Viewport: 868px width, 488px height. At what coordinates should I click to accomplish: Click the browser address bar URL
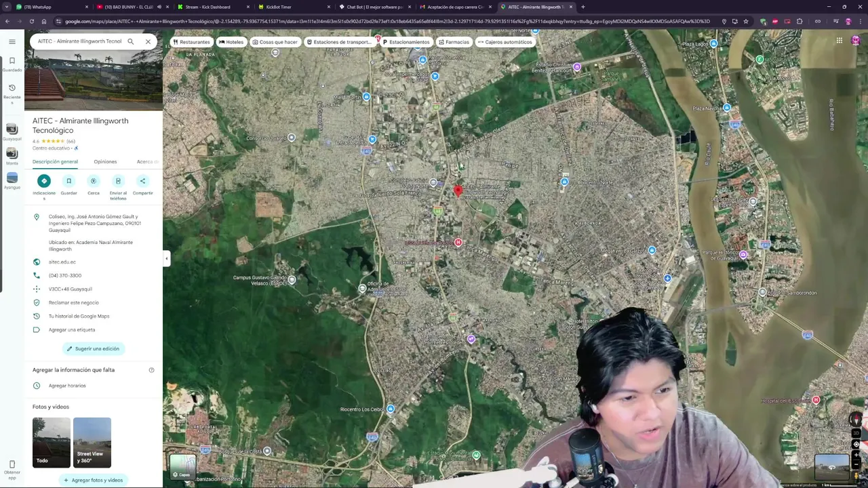(x=387, y=21)
